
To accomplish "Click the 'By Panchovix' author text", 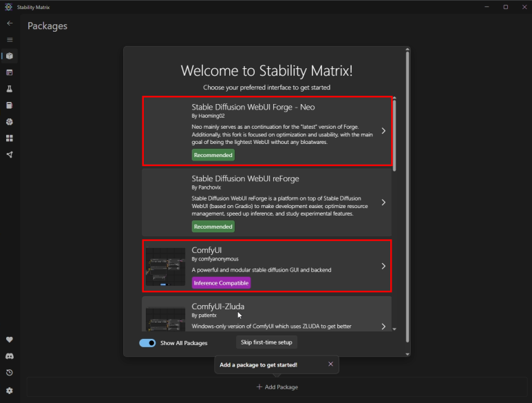I will [x=206, y=187].
